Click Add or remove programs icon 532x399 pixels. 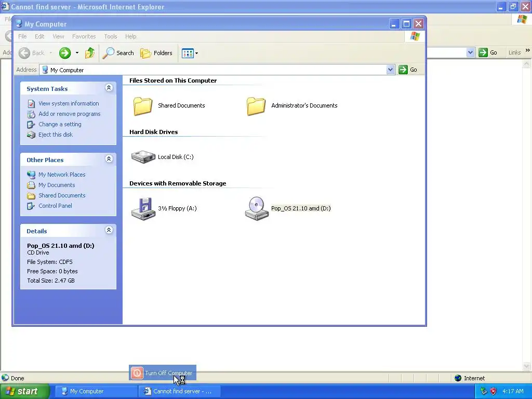(x=31, y=114)
